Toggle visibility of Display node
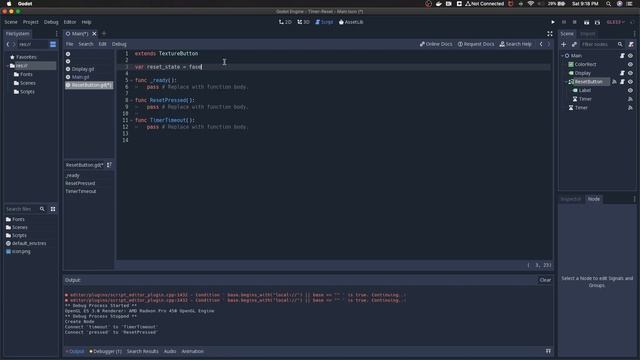This screenshot has width=640, height=360. (630, 73)
